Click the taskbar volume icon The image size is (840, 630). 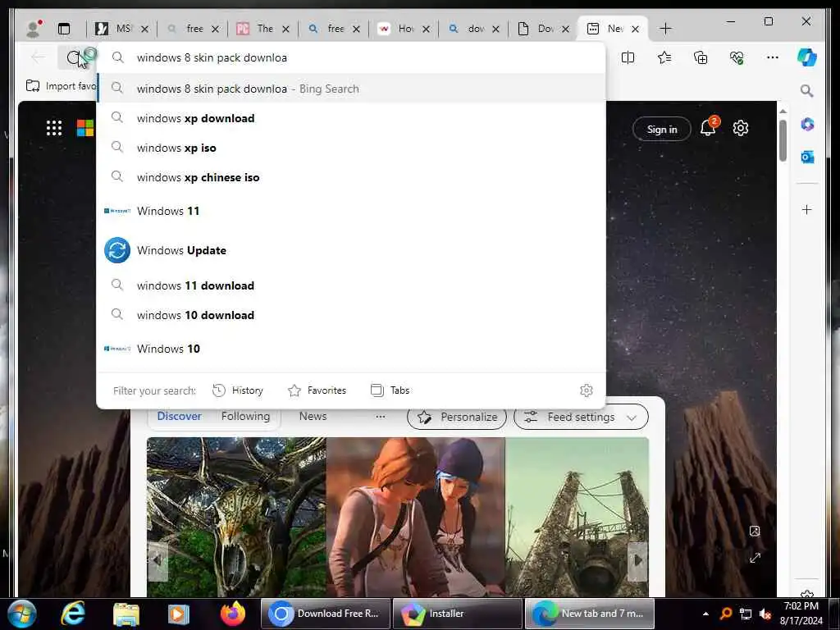(765, 614)
